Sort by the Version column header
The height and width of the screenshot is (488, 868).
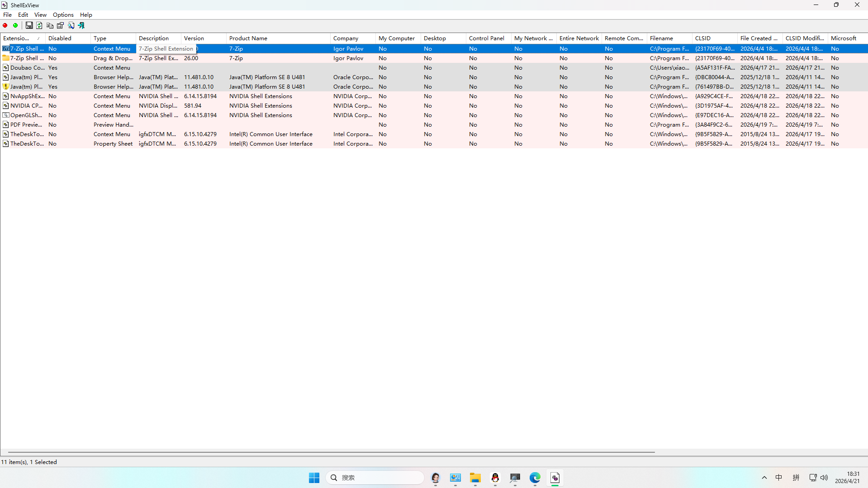204,38
